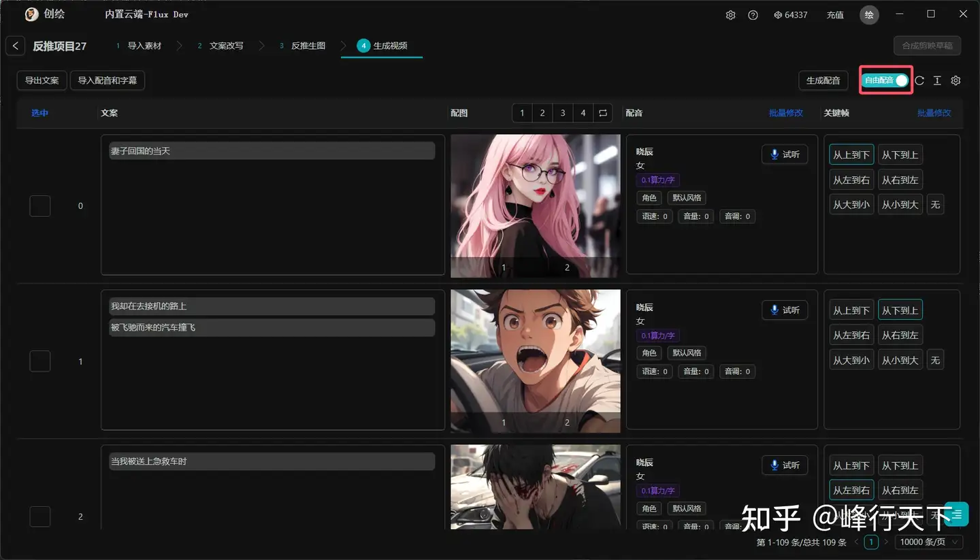
Task: Select 从大到小 keyframe in row 0
Action: pos(851,204)
